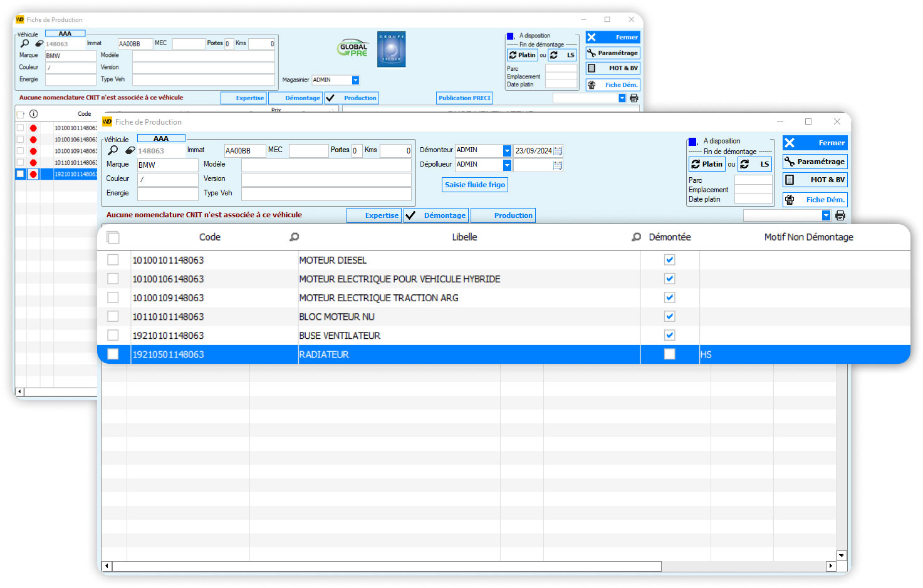Image resolution: width=923 pixels, height=588 pixels.
Task: Click the eraser icon beside 148063, front window
Action: (130, 150)
